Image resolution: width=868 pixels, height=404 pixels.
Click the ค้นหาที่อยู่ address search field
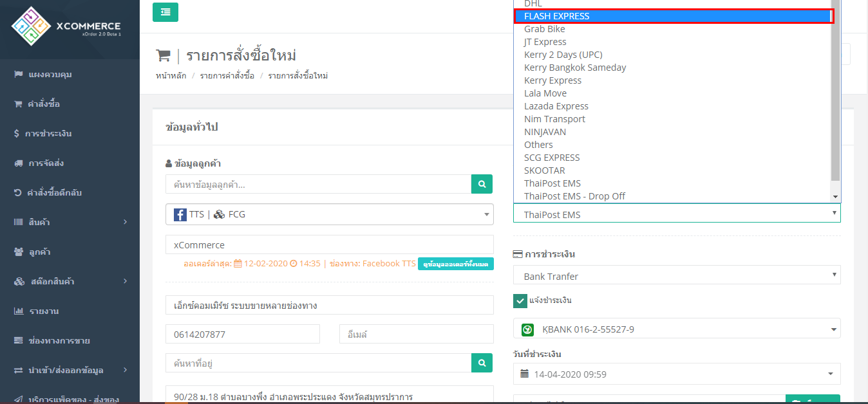pyautogui.click(x=318, y=363)
